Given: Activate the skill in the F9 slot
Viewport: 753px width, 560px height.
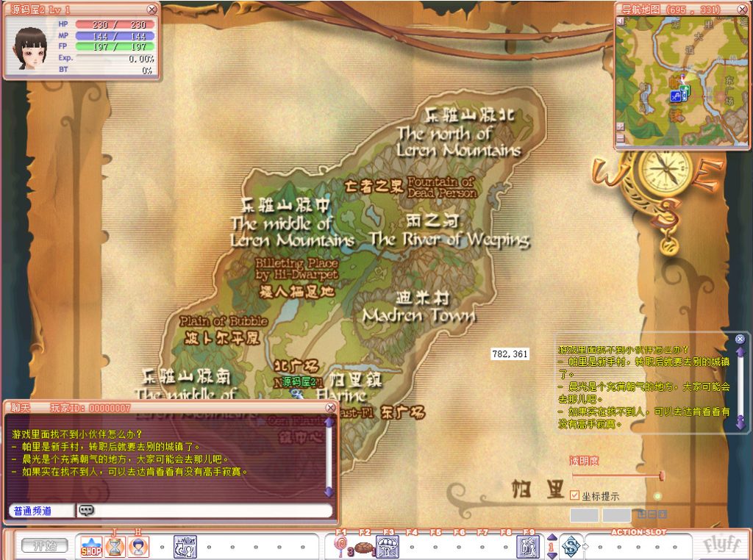Looking at the screenshot, I should click(527, 546).
